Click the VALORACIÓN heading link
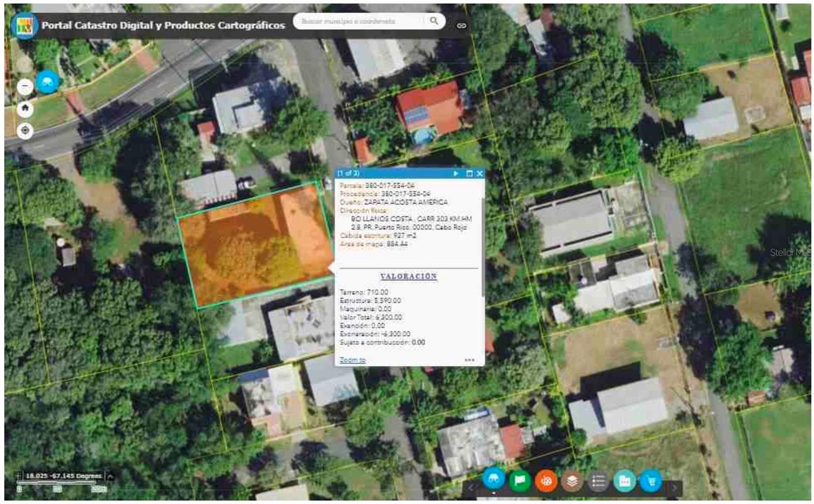814x504 pixels. [x=409, y=276]
